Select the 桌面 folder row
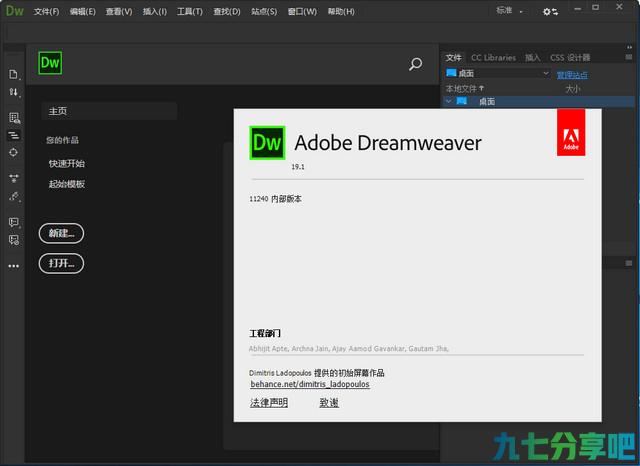This screenshot has width=640, height=466. click(539, 101)
